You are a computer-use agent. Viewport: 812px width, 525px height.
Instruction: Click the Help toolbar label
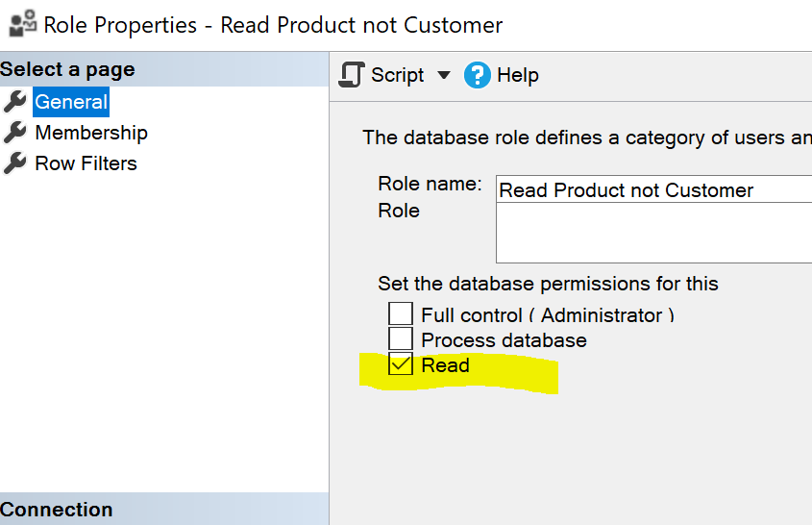pyautogui.click(x=518, y=75)
